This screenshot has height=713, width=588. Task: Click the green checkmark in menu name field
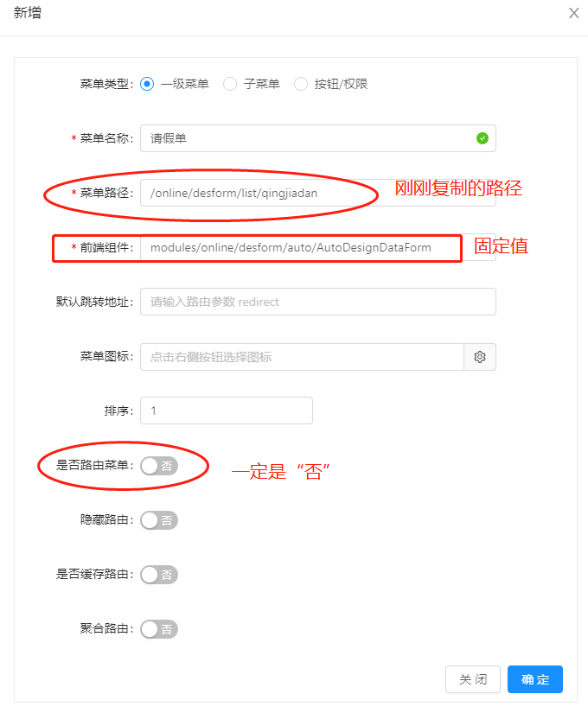pyautogui.click(x=483, y=138)
